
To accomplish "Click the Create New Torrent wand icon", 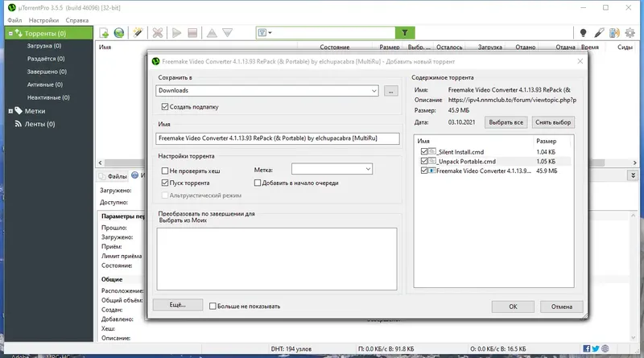I will [138, 33].
